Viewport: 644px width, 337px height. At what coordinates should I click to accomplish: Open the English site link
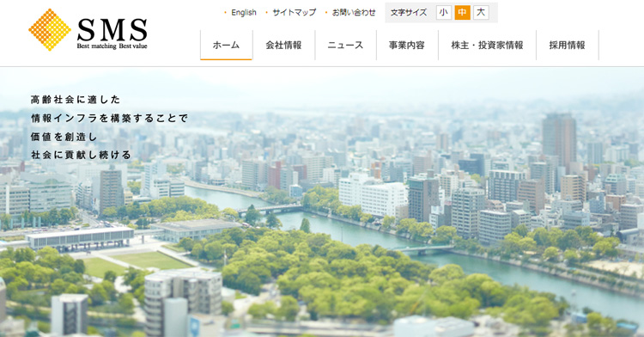point(244,13)
